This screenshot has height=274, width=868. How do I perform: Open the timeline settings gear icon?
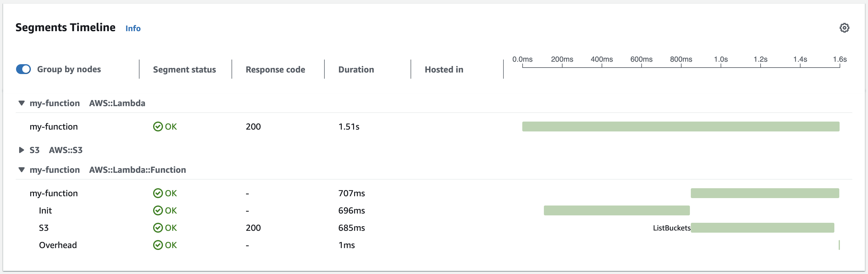click(844, 28)
